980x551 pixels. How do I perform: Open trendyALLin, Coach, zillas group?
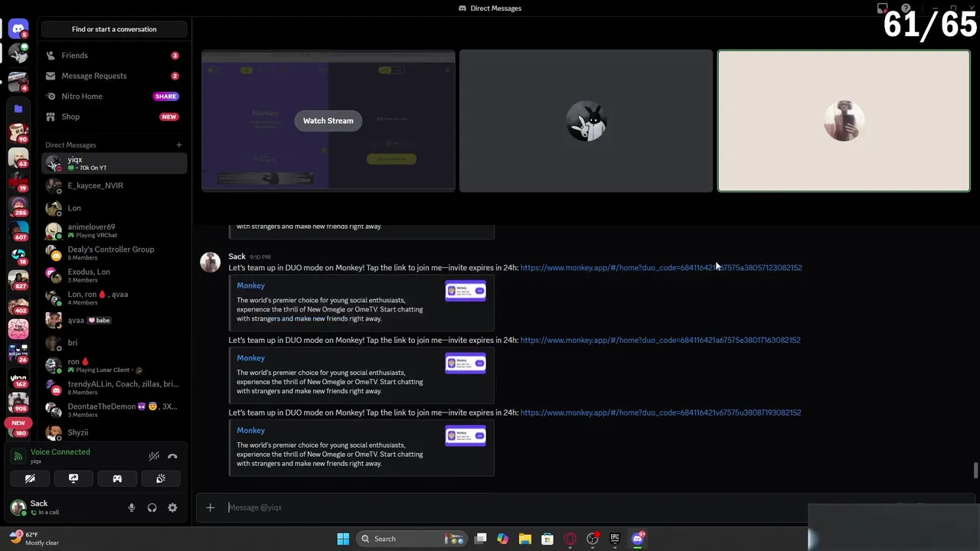[x=114, y=387]
